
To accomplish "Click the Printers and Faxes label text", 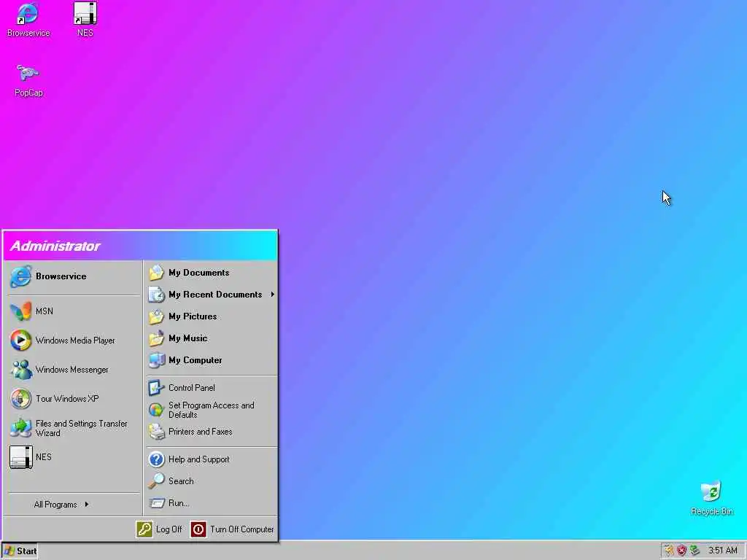I will (200, 432).
